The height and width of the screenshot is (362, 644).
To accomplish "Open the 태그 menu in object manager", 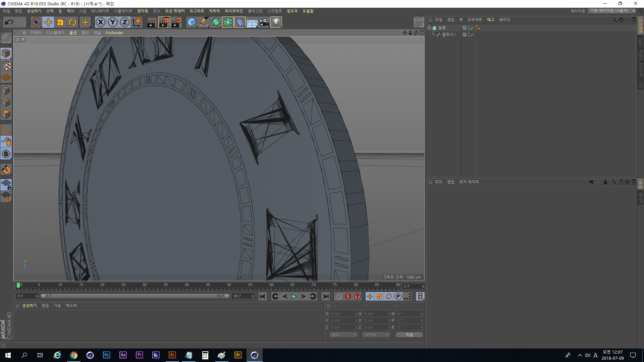I will tap(491, 20).
